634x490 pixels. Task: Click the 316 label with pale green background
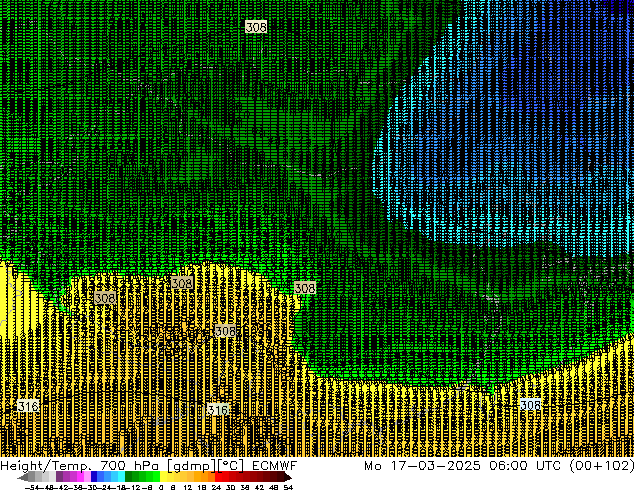click(218, 410)
